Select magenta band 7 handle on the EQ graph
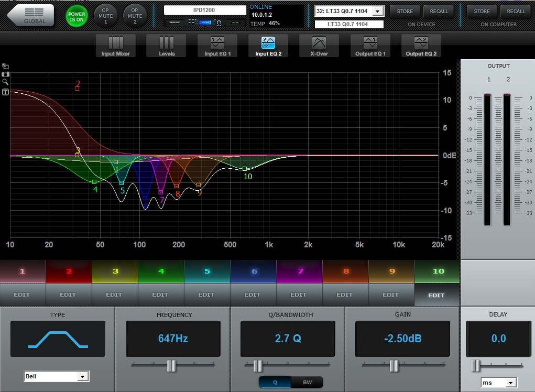Viewport: 535px width, 392px height. [161, 192]
